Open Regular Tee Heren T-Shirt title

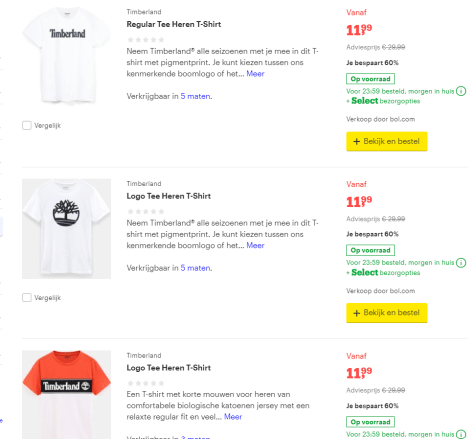[174, 24]
